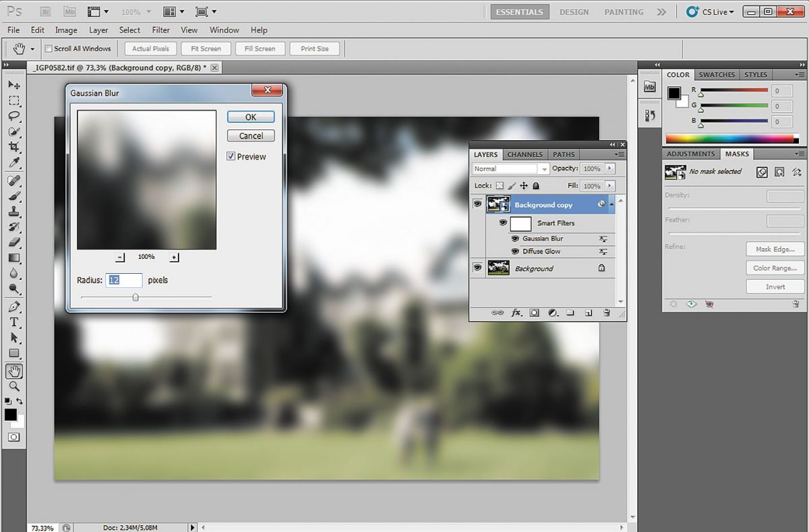Select the History Brush tool
The height and width of the screenshot is (532, 809).
click(13, 227)
